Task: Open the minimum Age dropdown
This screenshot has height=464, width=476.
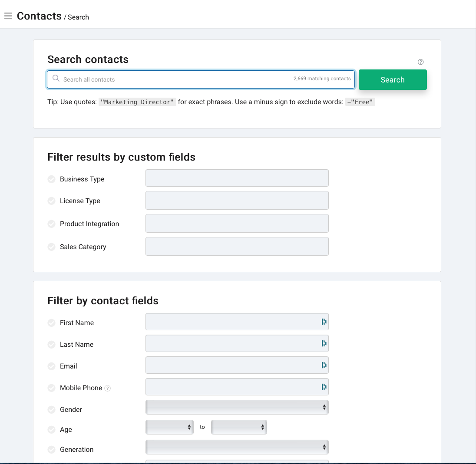Action: [170, 427]
